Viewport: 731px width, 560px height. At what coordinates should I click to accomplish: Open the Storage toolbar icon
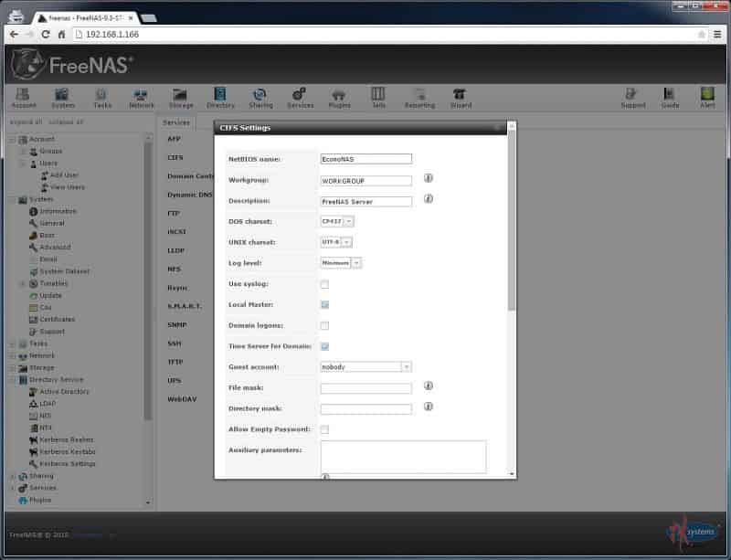point(181,97)
